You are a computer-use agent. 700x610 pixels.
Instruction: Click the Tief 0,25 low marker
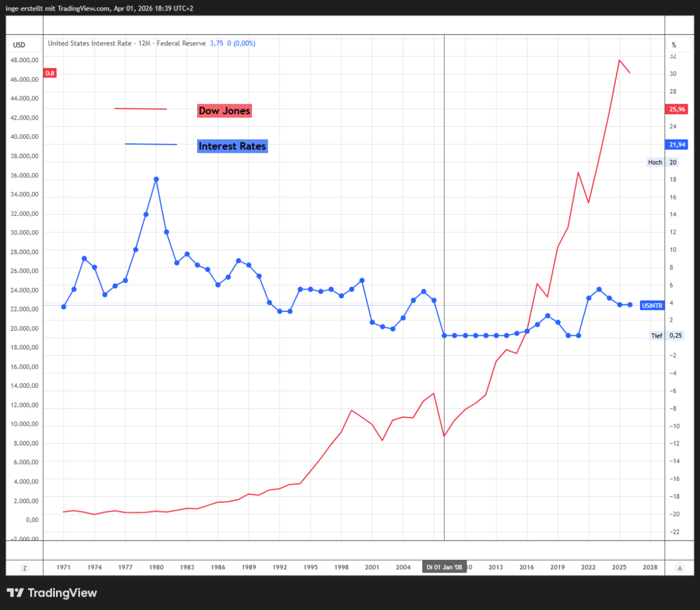click(x=666, y=336)
